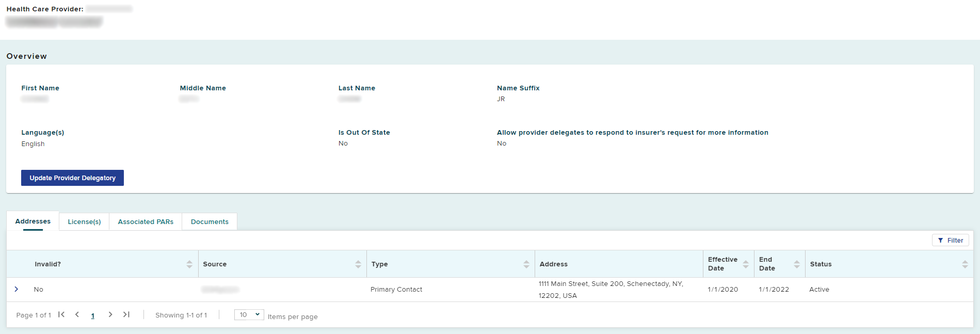Open the Associated PARs tab
This screenshot has height=334, width=980.
[x=146, y=221]
